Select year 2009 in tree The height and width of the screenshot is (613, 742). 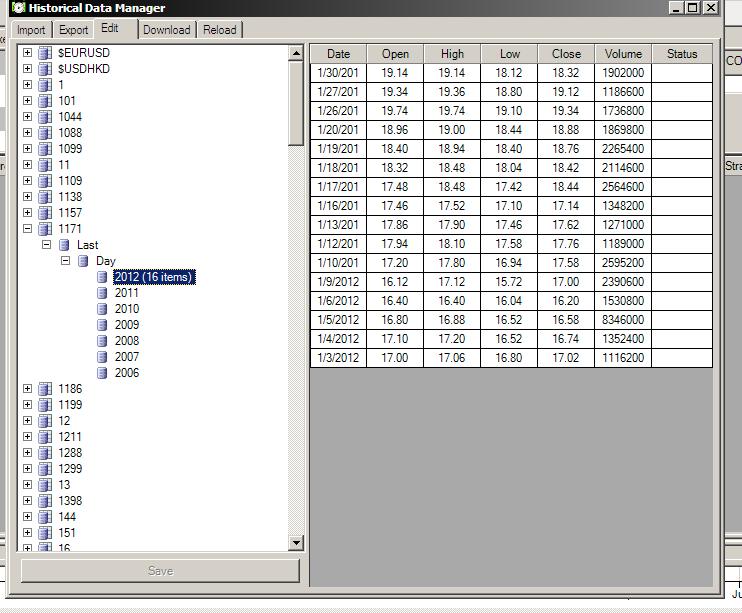click(x=127, y=325)
